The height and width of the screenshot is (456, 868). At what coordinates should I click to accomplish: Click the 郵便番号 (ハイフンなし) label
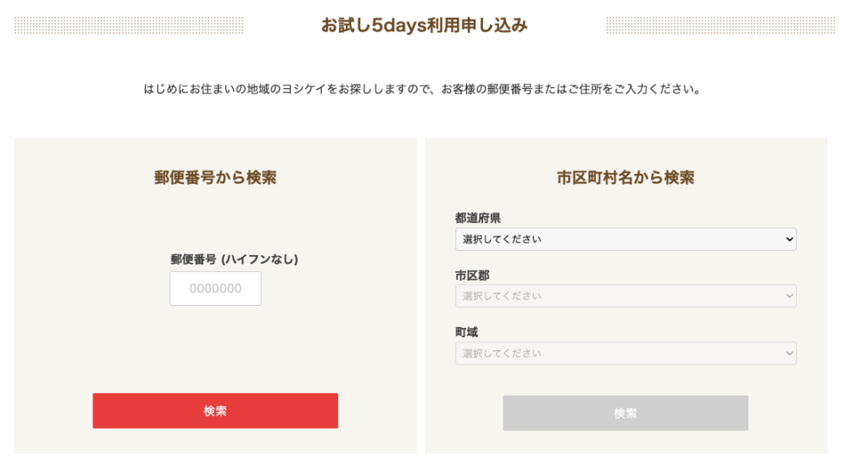(x=234, y=259)
